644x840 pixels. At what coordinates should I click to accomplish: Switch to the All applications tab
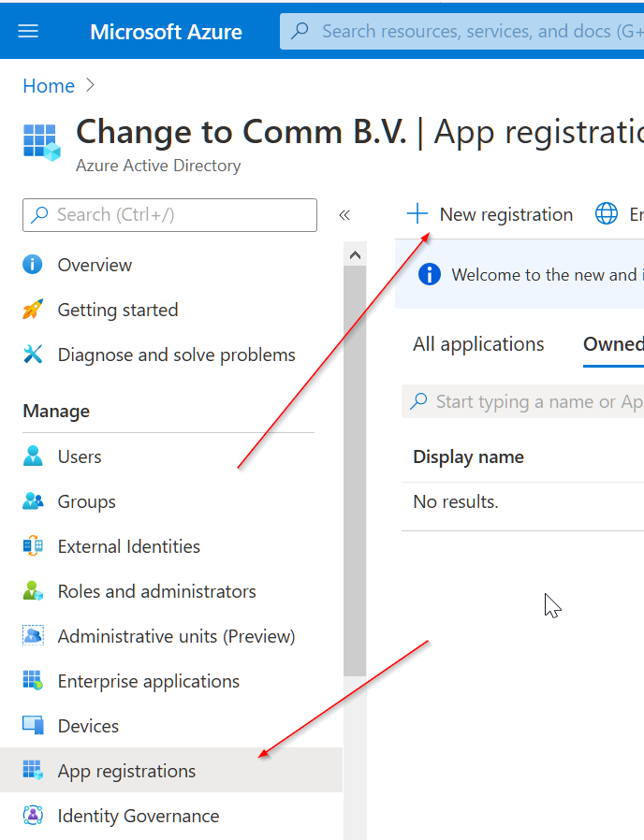(x=478, y=344)
